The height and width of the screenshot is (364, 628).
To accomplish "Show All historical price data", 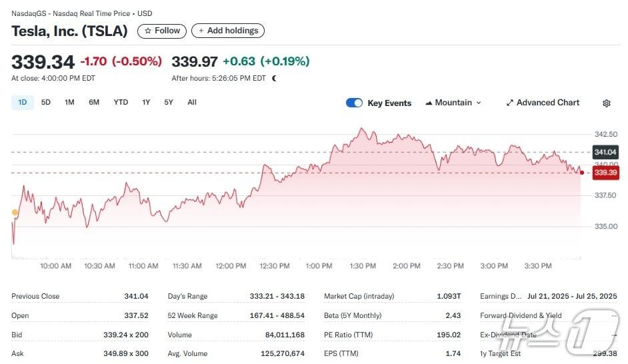I will [x=192, y=102].
